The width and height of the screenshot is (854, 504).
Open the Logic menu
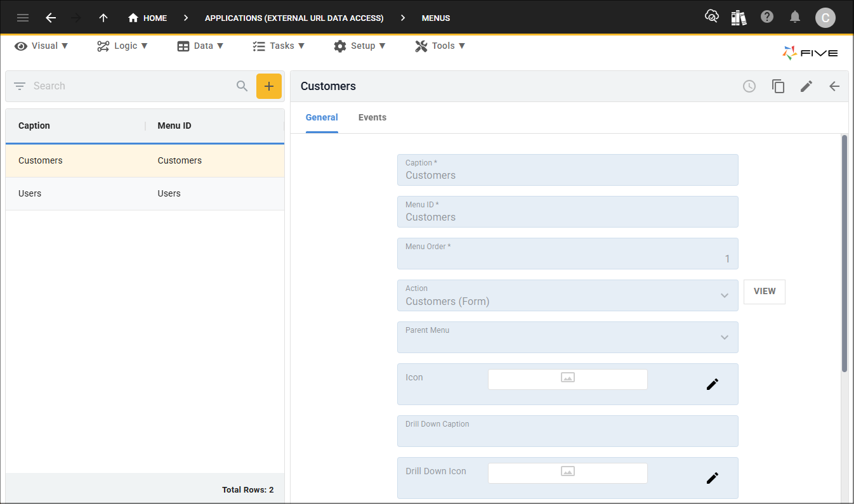pyautogui.click(x=122, y=46)
